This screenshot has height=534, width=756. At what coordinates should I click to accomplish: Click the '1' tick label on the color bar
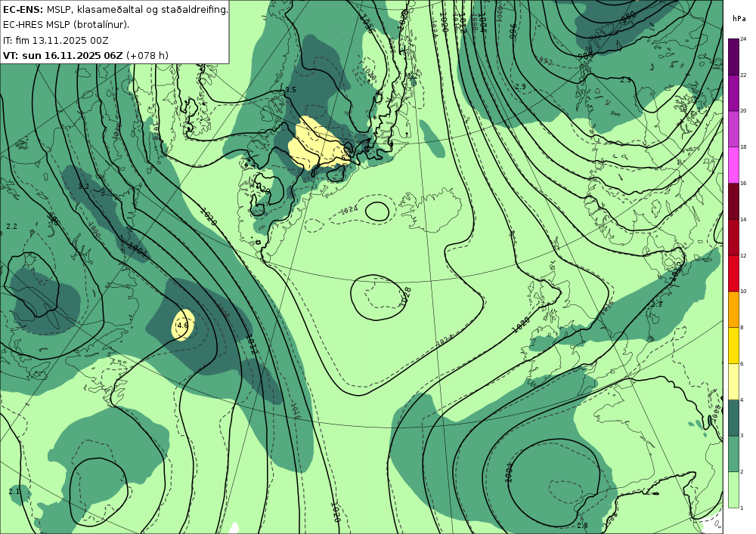point(742,508)
